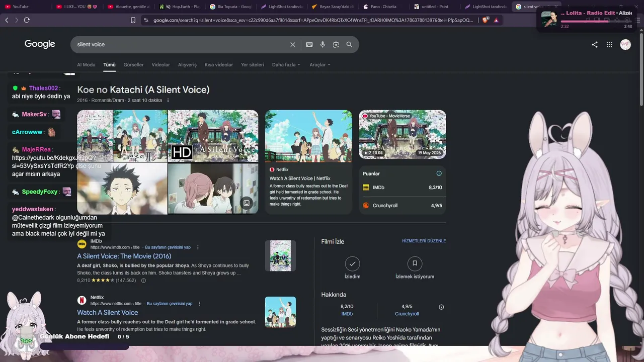Translate the Netflix result page link

pos(169,304)
